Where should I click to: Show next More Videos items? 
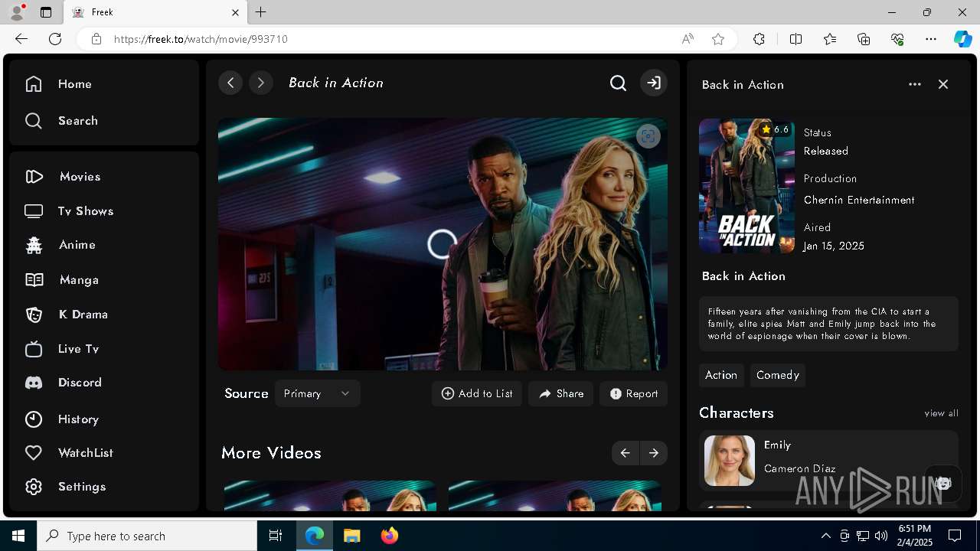pos(654,453)
